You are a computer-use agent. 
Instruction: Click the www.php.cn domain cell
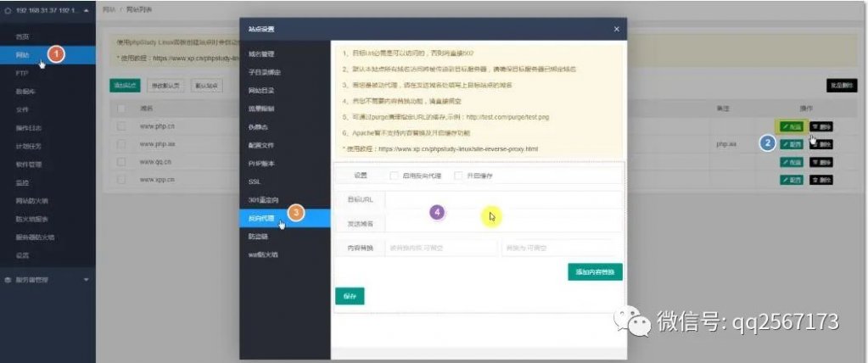(157, 126)
